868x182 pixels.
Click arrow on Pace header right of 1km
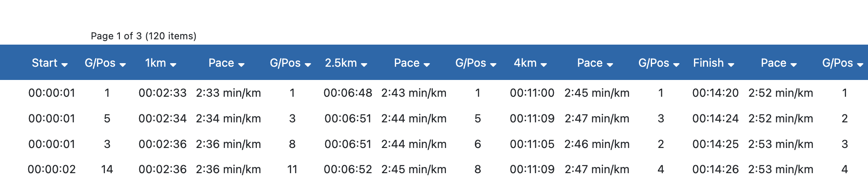(241, 64)
